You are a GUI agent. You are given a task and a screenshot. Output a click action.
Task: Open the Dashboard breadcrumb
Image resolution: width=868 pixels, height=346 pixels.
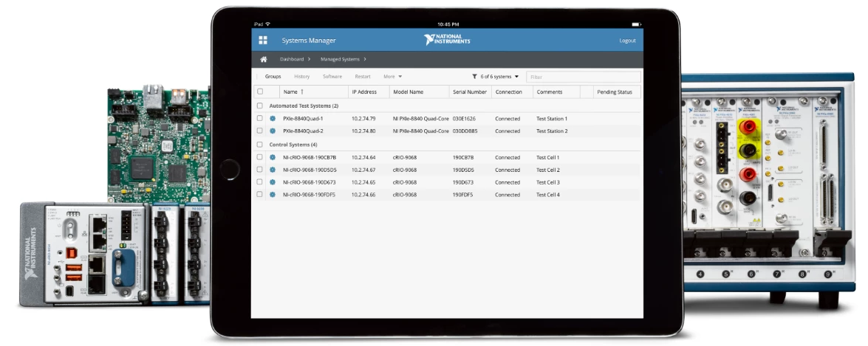(x=292, y=59)
